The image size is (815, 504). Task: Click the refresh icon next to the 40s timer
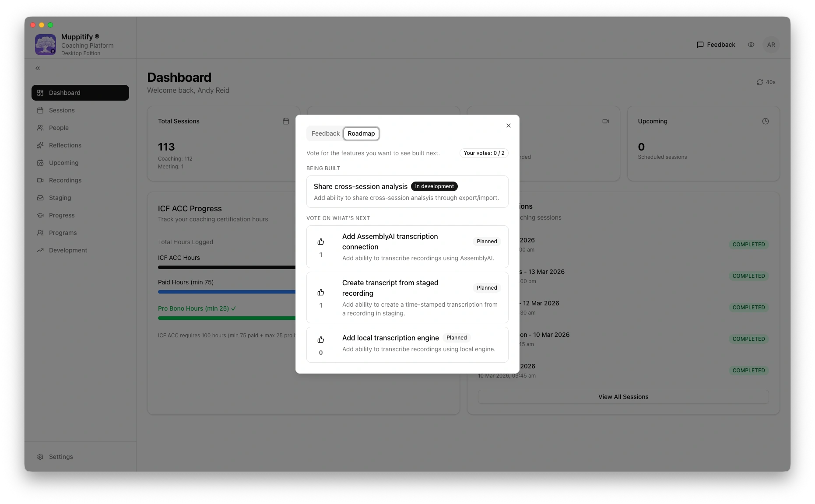760,82
